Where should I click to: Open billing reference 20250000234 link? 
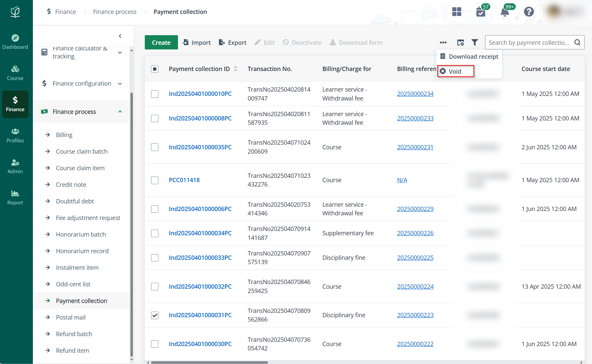click(x=415, y=94)
